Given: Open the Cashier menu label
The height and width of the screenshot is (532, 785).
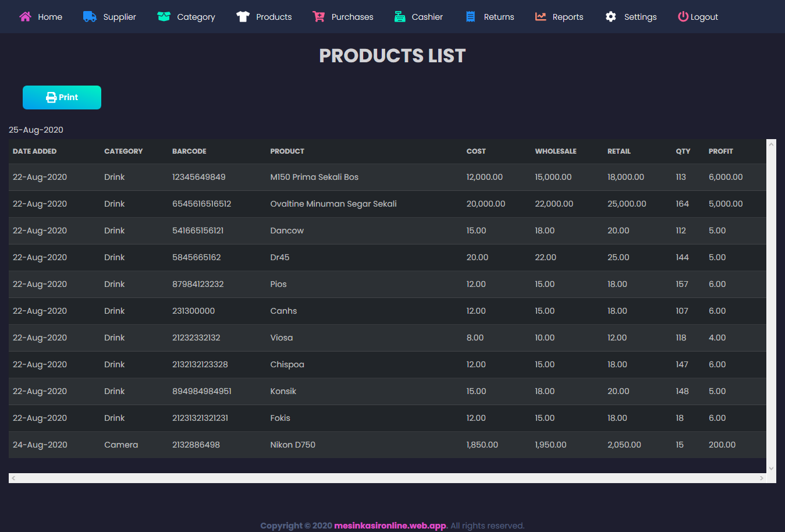Looking at the screenshot, I should pyautogui.click(x=427, y=17).
